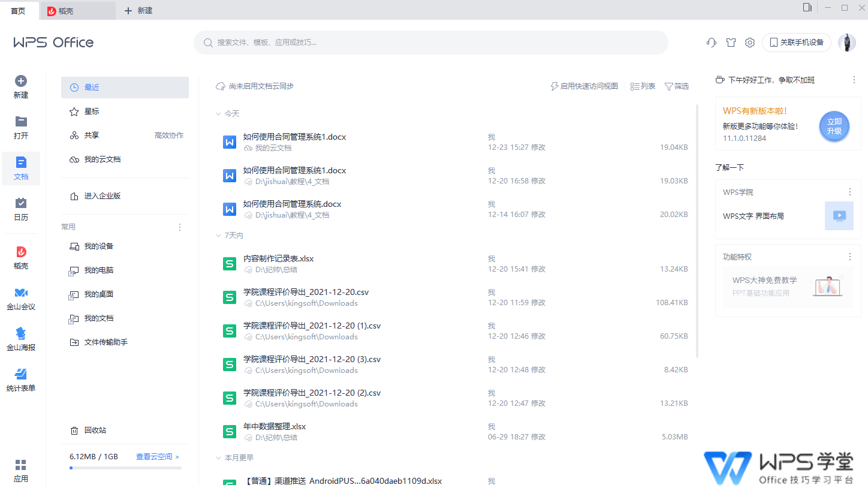This screenshot has height=494, width=868.
Task: Switch to the 首页 tab
Action: tap(19, 11)
